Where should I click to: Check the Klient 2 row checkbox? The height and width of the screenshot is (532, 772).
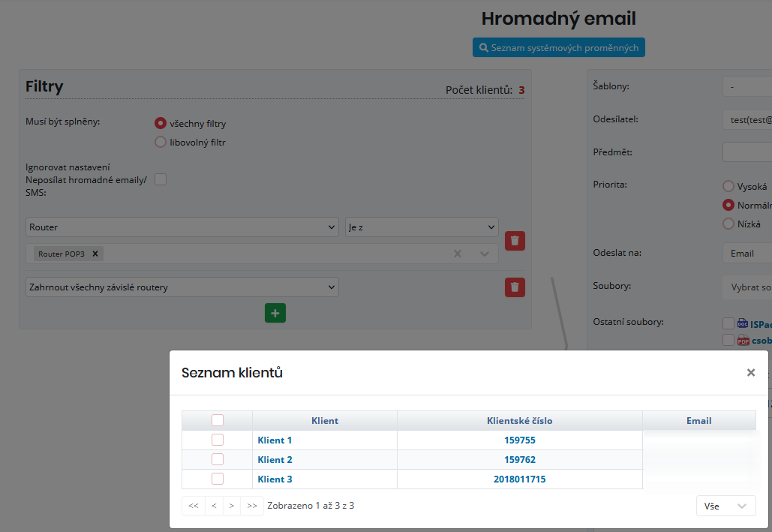[x=217, y=459]
